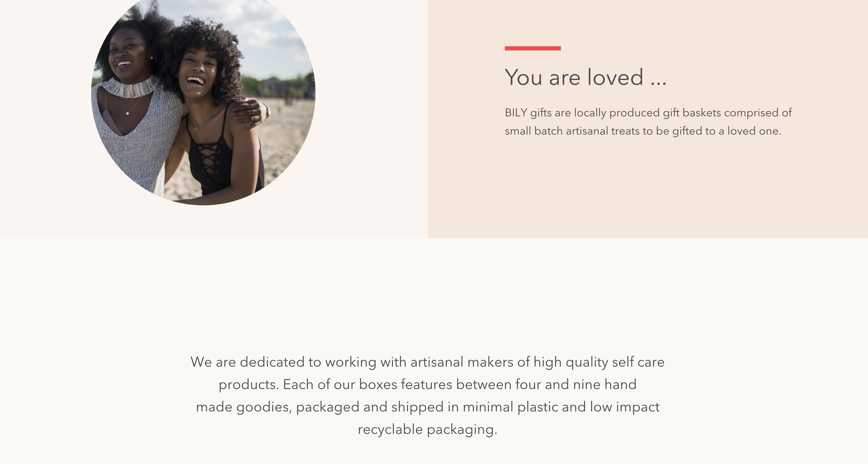This screenshot has height=464, width=868.
Task: Click the phrase "high quality self care"
Action: coord(599,362)
